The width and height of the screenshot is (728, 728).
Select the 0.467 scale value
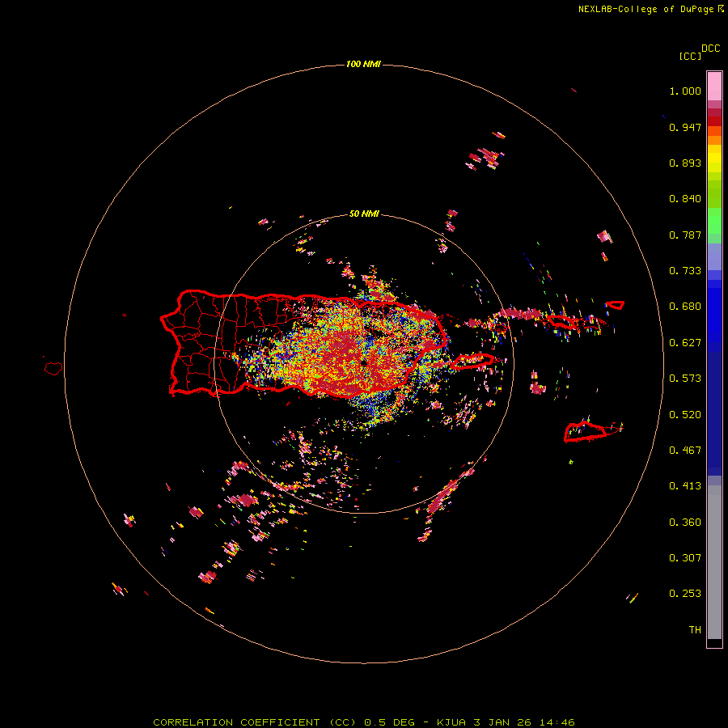[x=685, y=451]
